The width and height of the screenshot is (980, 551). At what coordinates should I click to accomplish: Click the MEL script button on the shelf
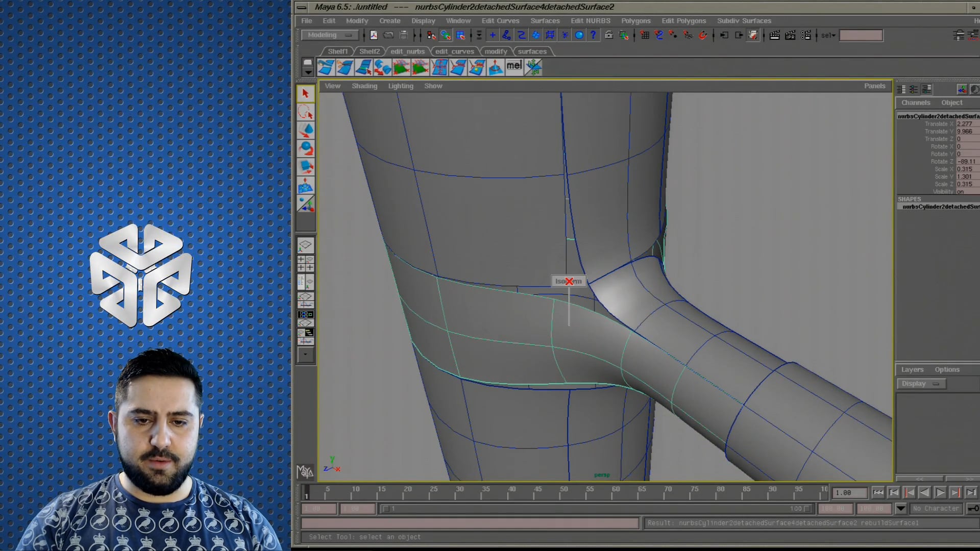pyautogui.click(x=514, y=66)
